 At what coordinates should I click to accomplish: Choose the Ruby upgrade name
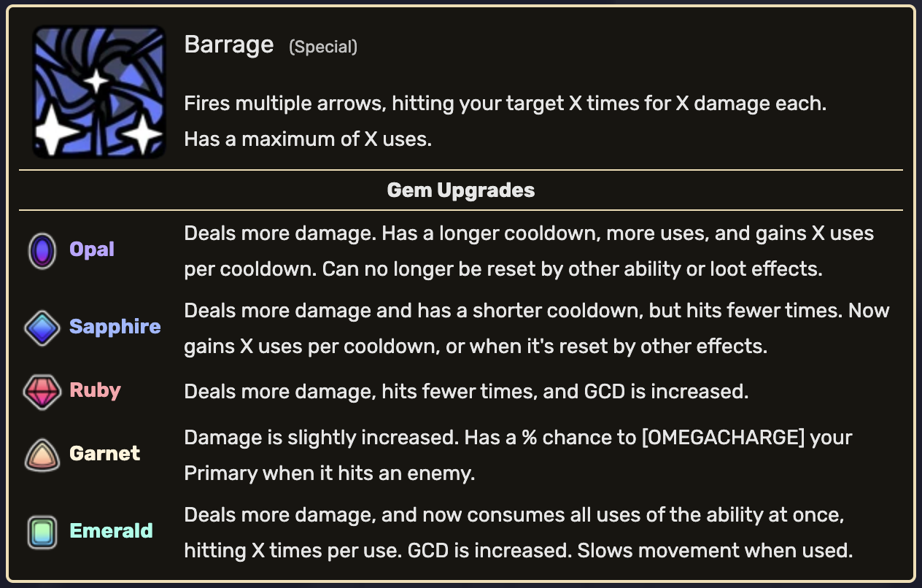click(95, 390)
